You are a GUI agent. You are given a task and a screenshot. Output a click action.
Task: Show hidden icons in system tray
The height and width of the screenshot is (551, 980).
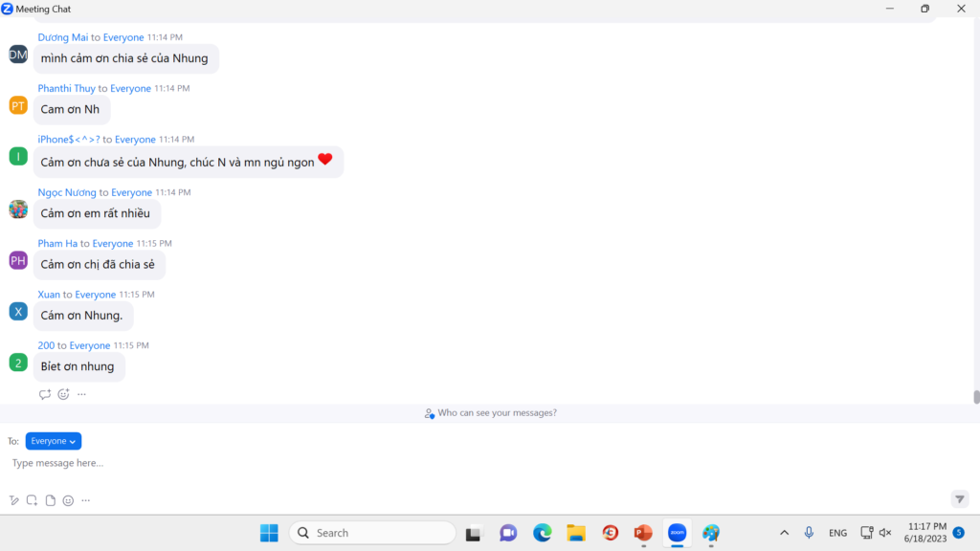tap(784, 533)
